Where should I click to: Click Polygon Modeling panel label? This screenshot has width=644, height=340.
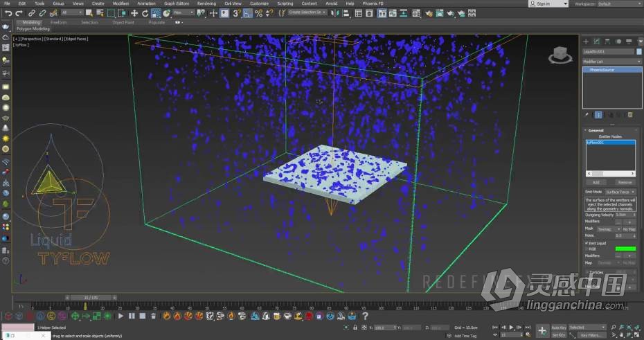click(x=33, y=29)
